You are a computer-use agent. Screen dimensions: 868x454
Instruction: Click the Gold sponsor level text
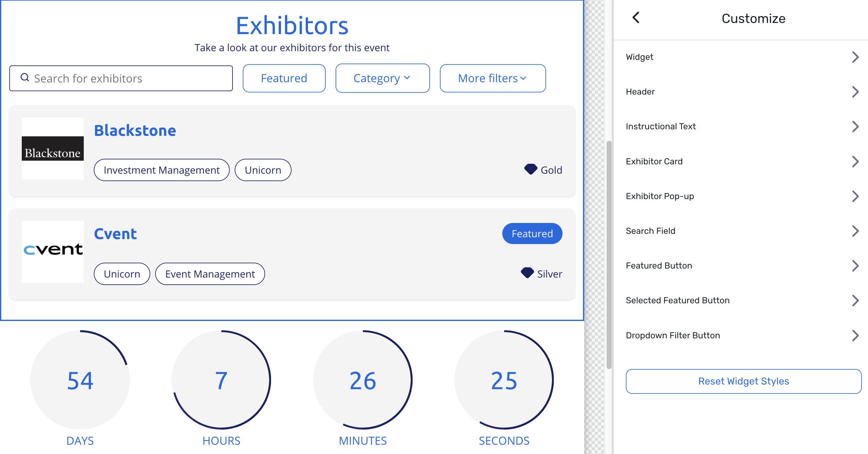551,170
